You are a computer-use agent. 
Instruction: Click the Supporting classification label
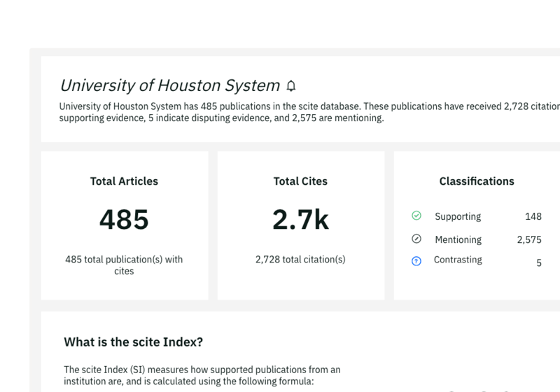pyautogui.click(x=458, y=216)
